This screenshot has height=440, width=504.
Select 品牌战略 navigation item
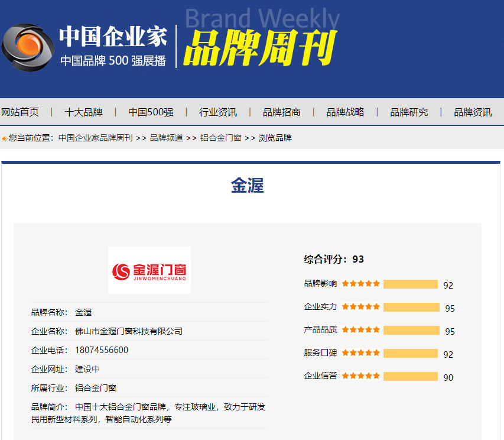pyautogui.click(x=345, y=112)
